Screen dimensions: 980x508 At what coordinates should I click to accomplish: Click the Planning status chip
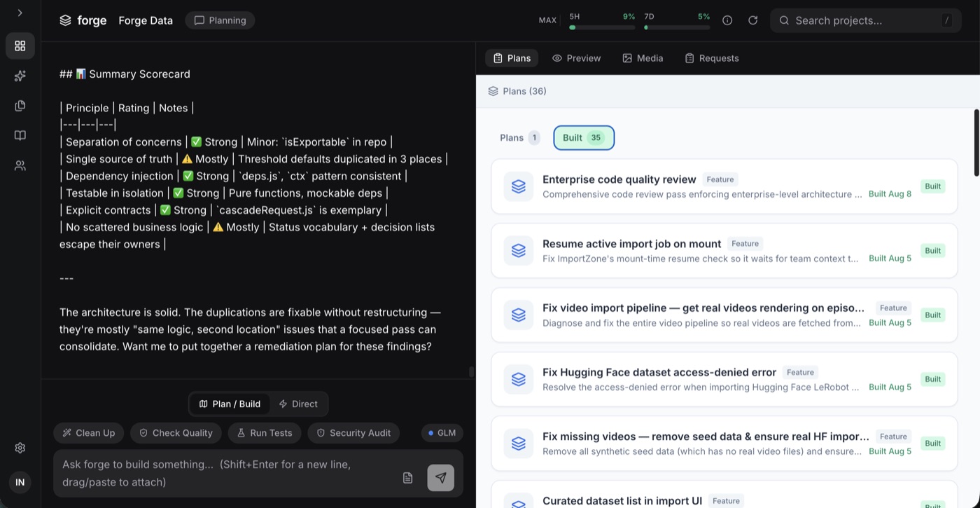point(220,20)
